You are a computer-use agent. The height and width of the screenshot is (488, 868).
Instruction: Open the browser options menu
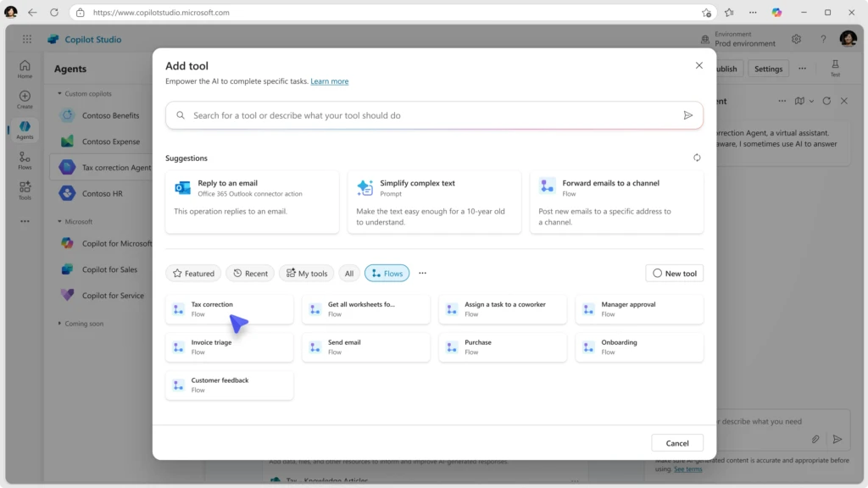point(753,13)
